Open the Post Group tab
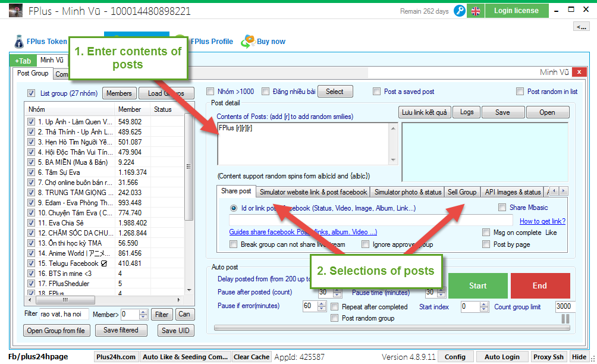 coord(33,73)
